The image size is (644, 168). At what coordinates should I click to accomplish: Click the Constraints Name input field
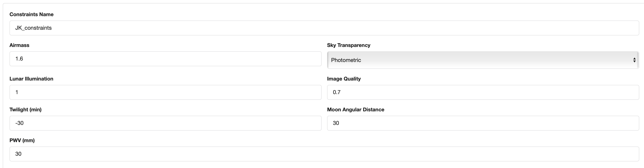[x=324, y=28]
